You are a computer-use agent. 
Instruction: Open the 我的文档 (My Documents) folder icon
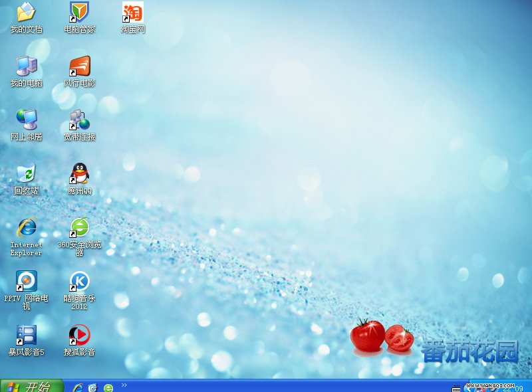click(26, 12)
